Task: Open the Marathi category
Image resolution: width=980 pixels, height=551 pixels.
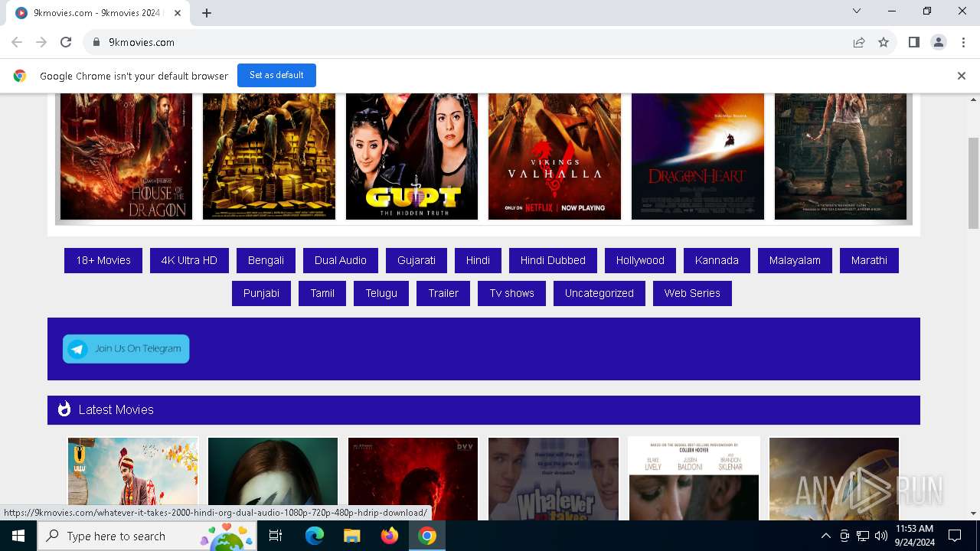Action: point(869,260)
